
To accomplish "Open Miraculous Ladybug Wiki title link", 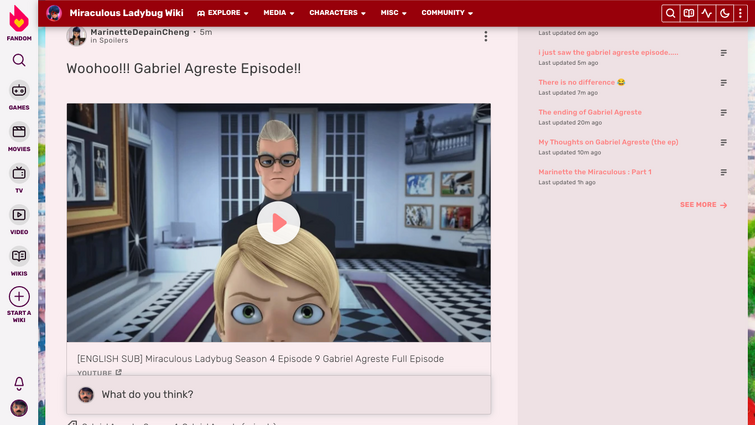I will pos(126,13).
